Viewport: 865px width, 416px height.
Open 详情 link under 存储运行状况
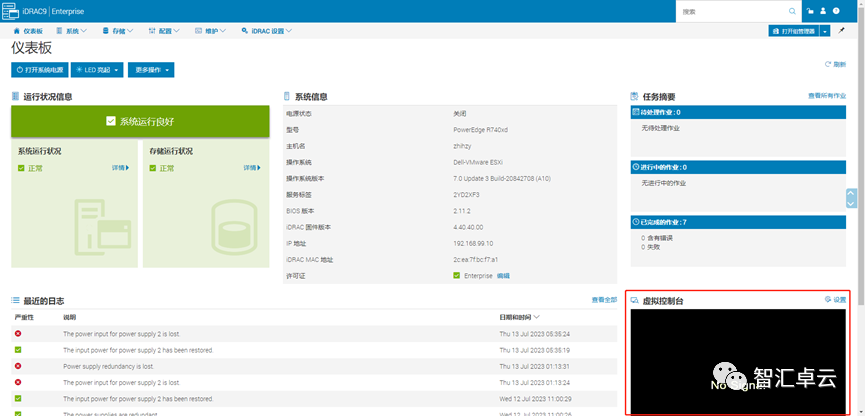tap(252, 168)
